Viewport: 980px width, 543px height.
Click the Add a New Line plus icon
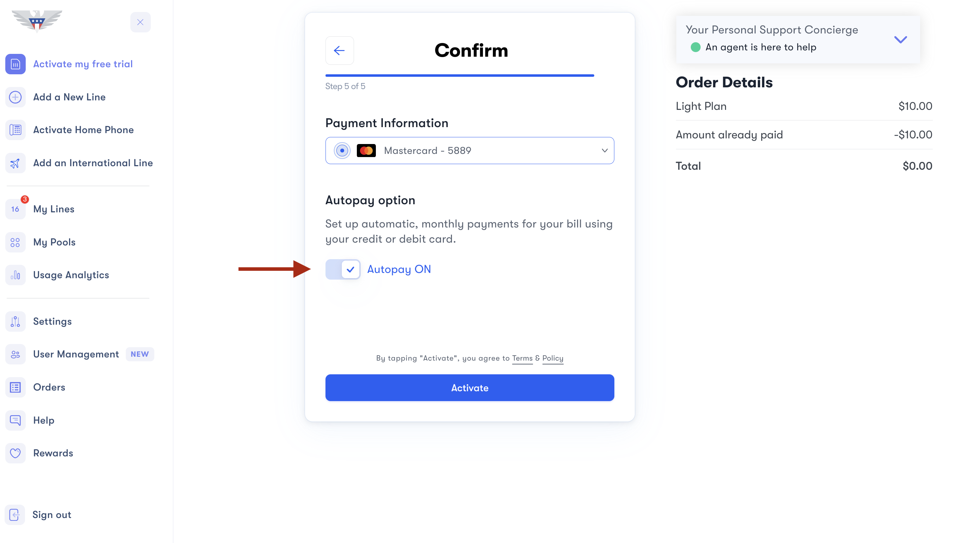point(15,97)
